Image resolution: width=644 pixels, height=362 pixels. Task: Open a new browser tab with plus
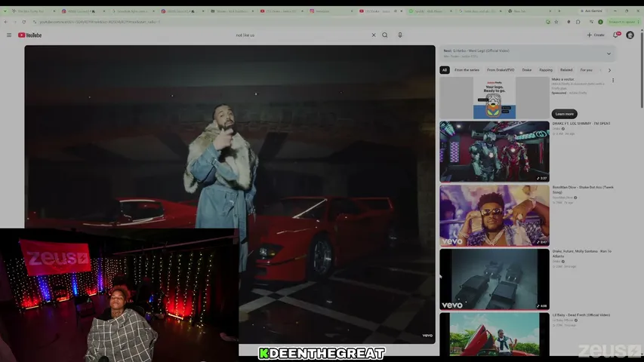pos(559,11)
